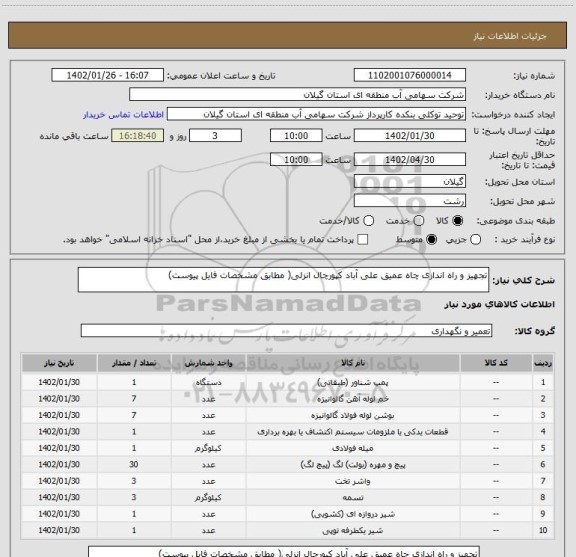The width and height of the screenshot is (576, 557).
Task: Select the کالا radio button
Action: click(458, 220)
